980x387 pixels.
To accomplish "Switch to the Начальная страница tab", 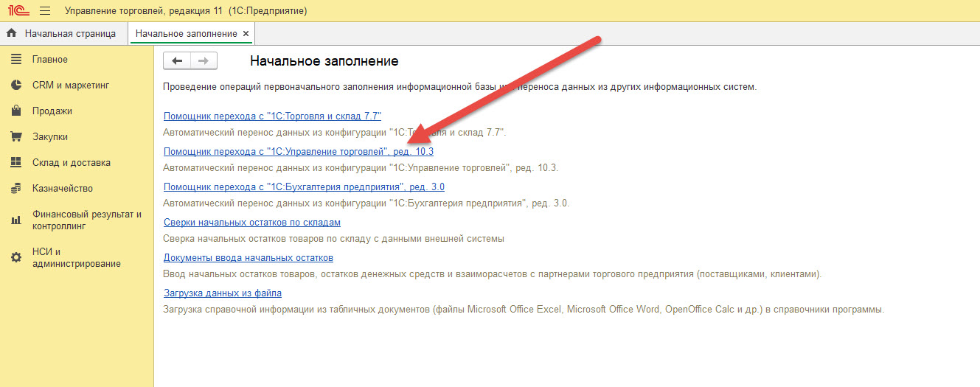I will (x=63, y=33).
